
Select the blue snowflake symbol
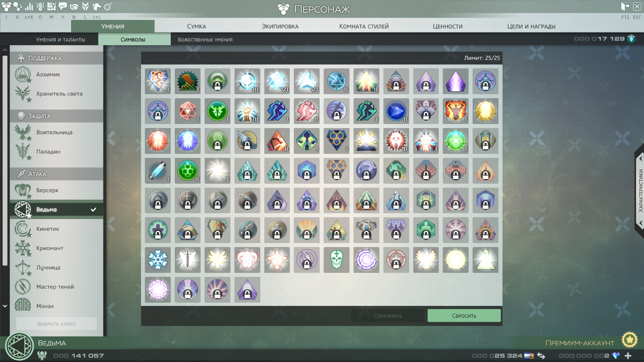pyautogui.click(x=158, y=260)
